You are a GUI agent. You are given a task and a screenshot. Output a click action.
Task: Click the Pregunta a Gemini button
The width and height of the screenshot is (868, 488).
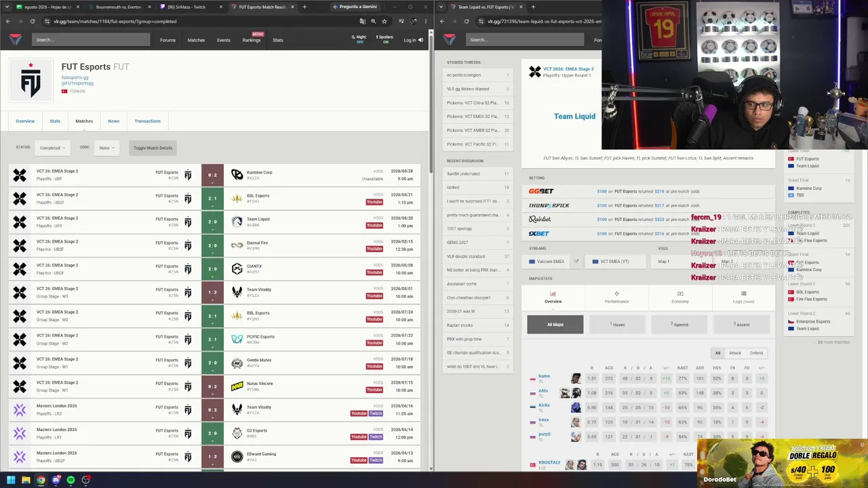pos(355,7)
